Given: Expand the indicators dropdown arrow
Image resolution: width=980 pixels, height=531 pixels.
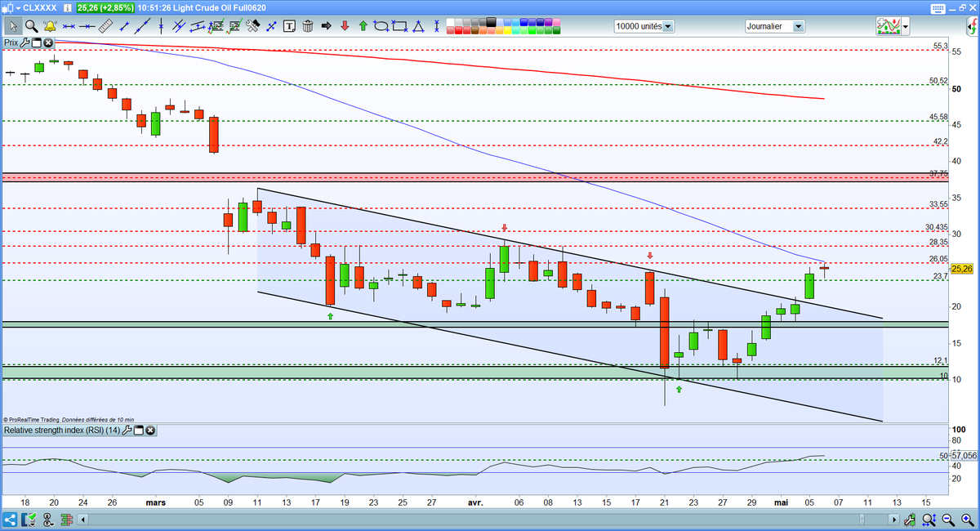Looking at the screenshot, I should coord(906,27).
